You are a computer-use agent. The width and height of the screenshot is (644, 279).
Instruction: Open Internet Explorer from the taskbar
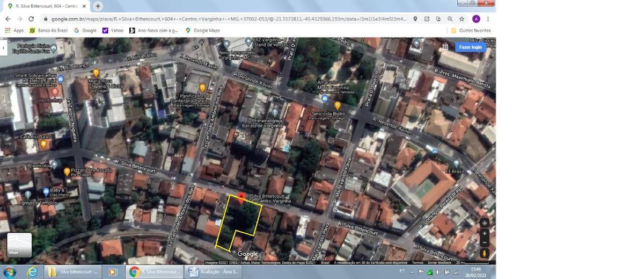(32, 272)
